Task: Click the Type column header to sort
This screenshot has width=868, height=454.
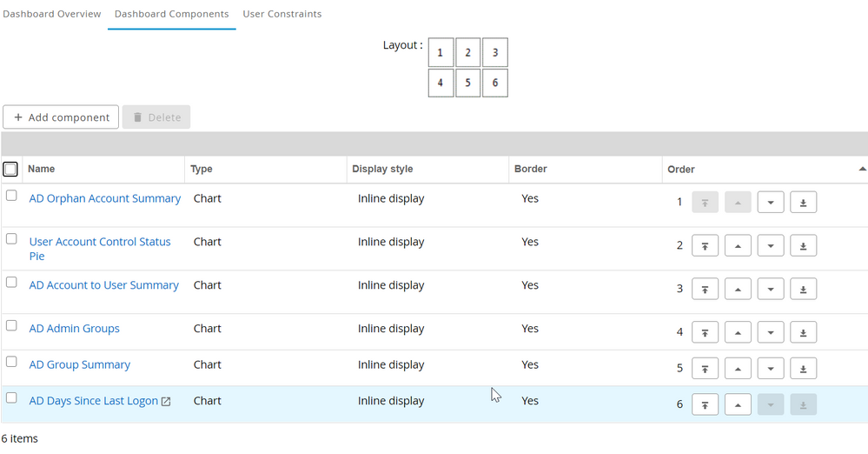Action: [x=202, y=169]
